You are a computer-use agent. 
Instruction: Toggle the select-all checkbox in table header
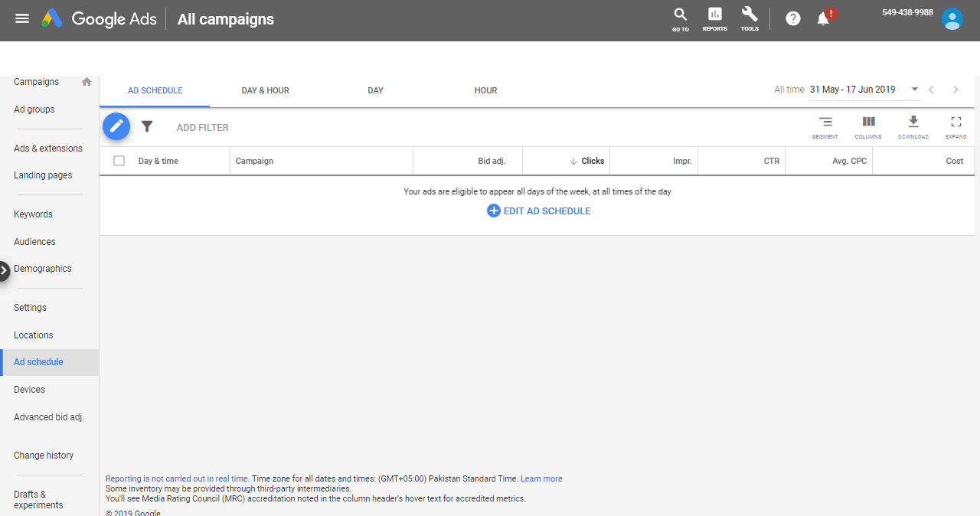[119, 161]
